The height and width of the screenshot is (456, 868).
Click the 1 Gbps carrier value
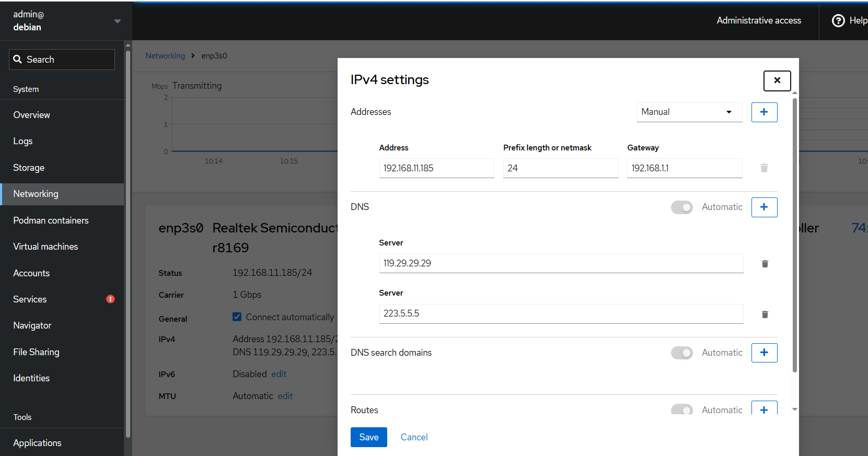tap(247, 295)
